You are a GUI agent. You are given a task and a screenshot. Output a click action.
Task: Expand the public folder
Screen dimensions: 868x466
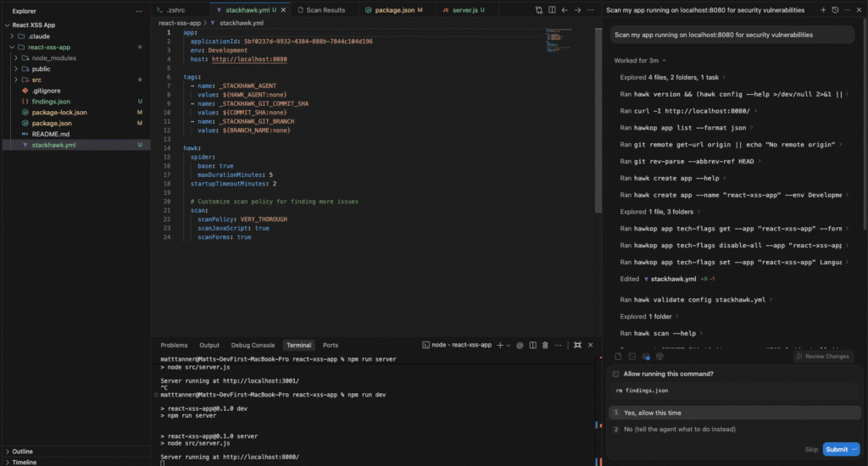click(x=16, y=69)
